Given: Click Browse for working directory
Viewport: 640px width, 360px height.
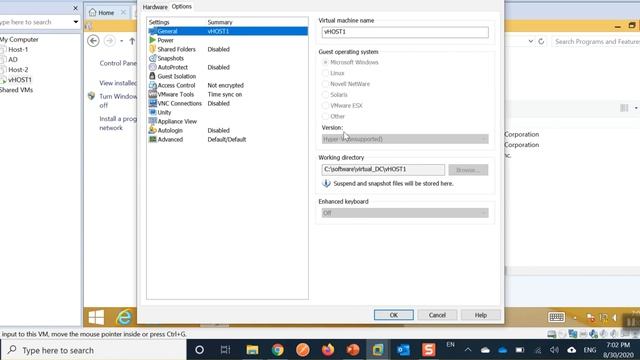Looking at the screenshot, I should 468,170.
